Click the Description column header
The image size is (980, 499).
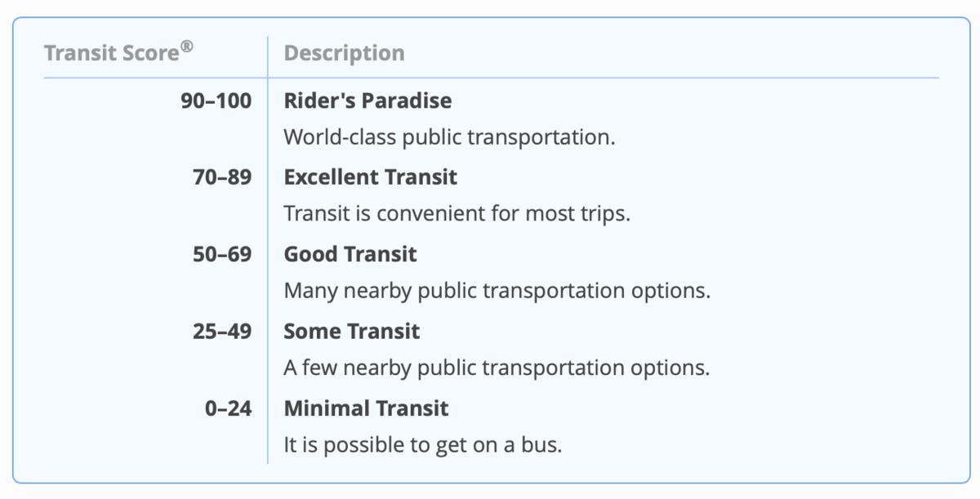[x=344, y=54]
